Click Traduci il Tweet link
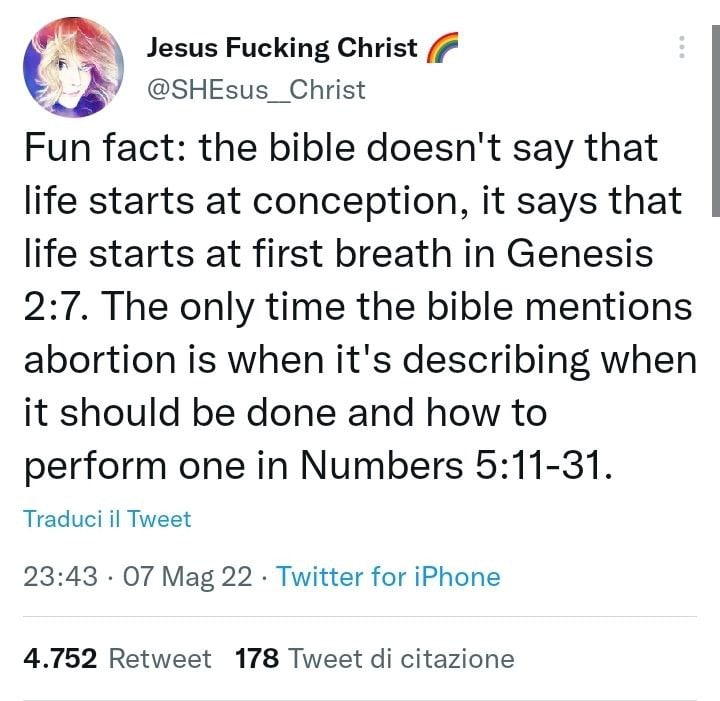 [x=107, y=519]
